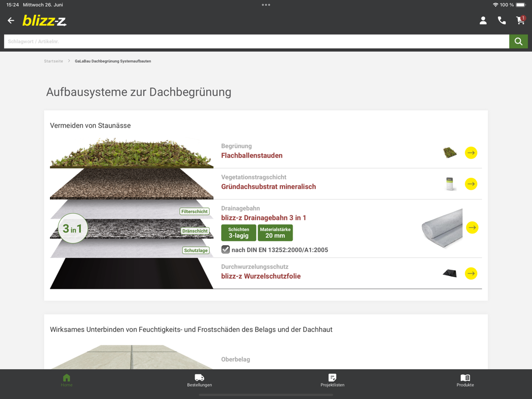Tap the back arrow in the header
Image resolution: width=532 pixels, height=399 pixels.
point(11,21)
